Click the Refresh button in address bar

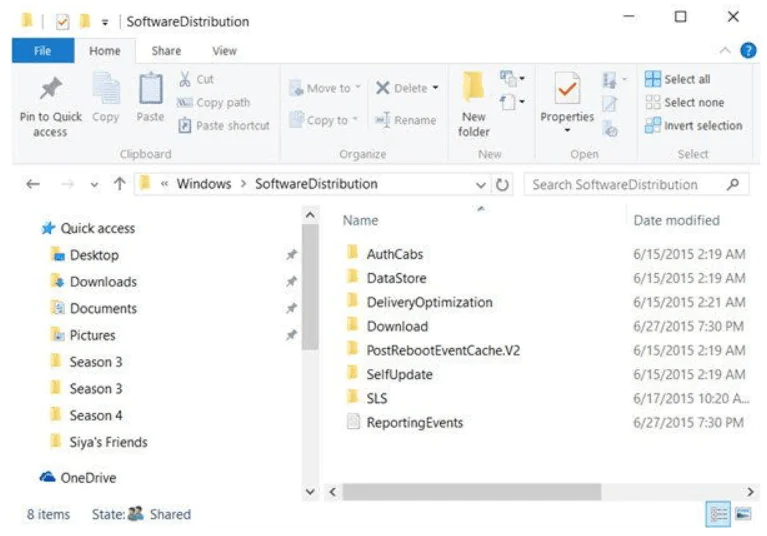coord(502,185)
